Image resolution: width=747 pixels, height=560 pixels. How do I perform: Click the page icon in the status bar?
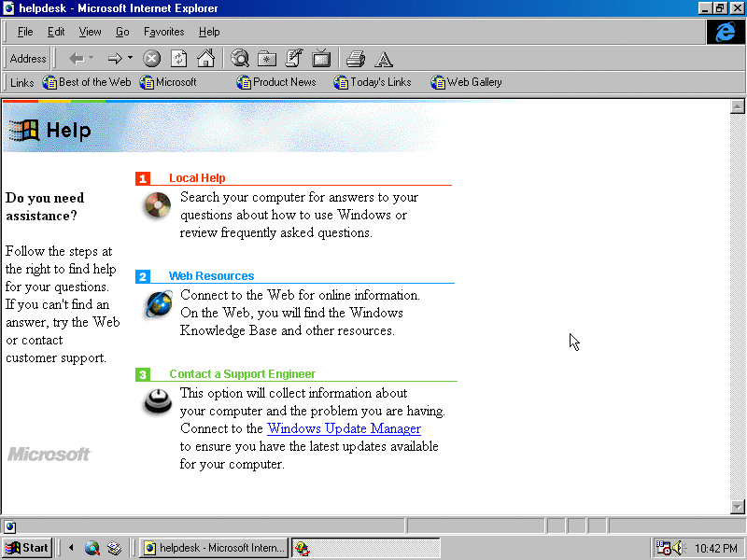9,526
